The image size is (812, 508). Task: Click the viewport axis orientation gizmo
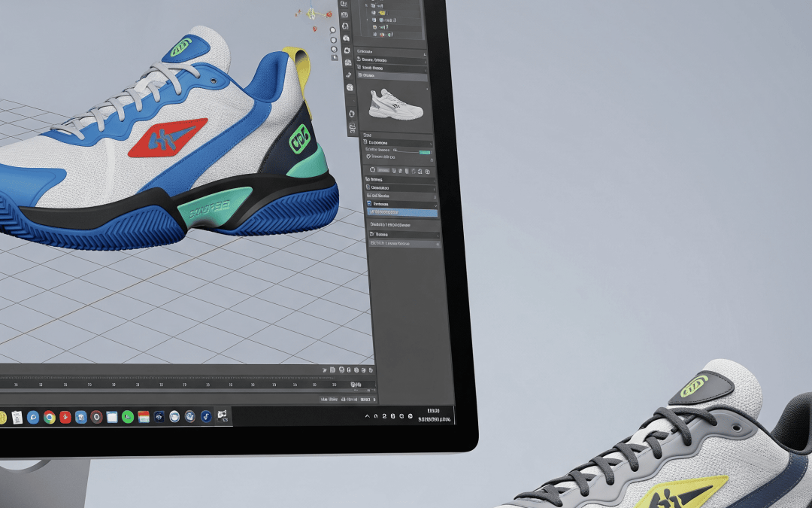tap(312, 16)
